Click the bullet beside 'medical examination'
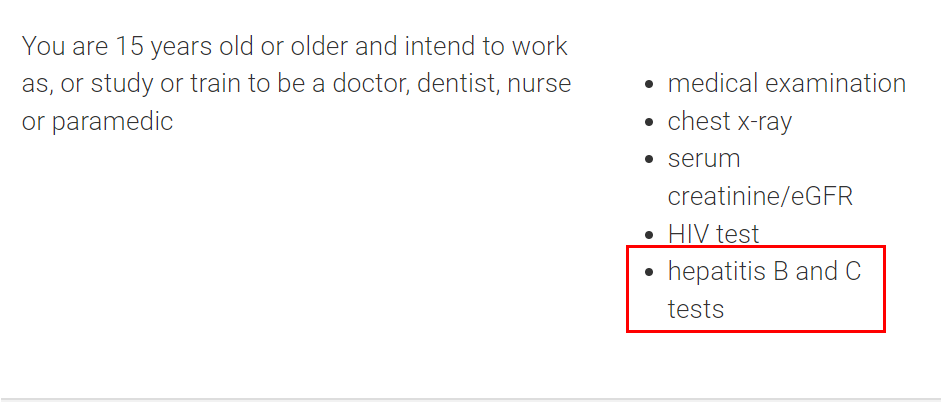Image resolution: width=944 pixels, height=402 pixels. click(648, 84)
